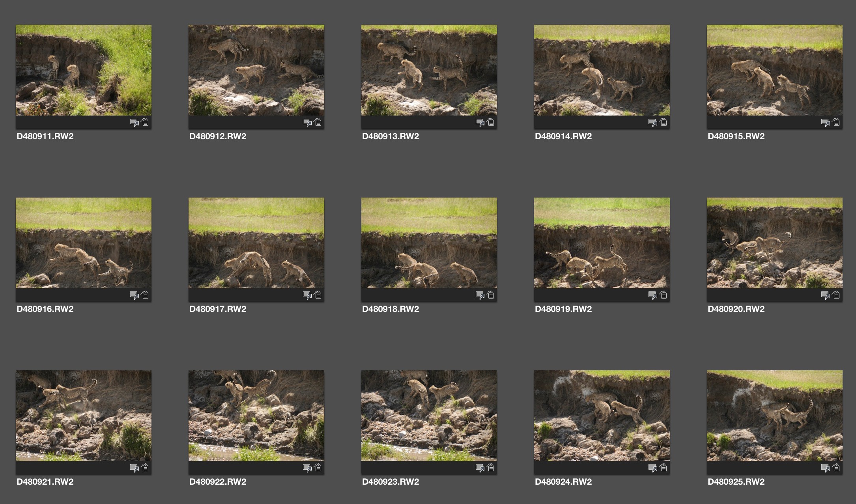Click the keyword tag badge on D480922.RW2
856x504 pixels.
coord(318,468)
